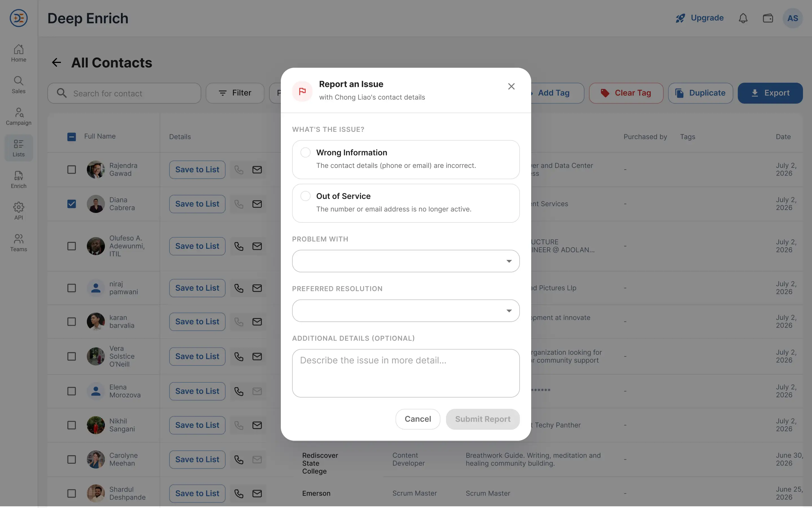The width and height of the screenshot is (812, 508).
Task: Close the Report an Issue dialog
Action: (x=511, y=87)
